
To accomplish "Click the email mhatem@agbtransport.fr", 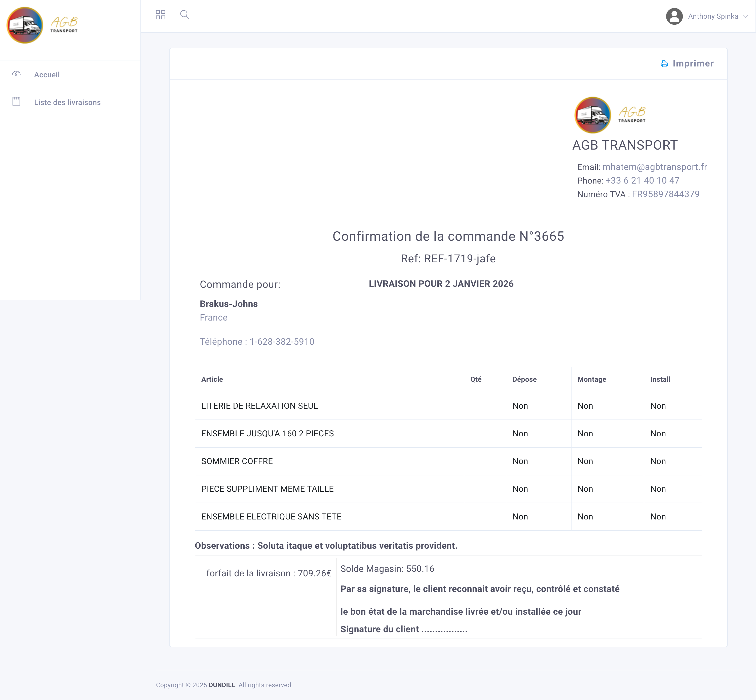I will [655, 167].
